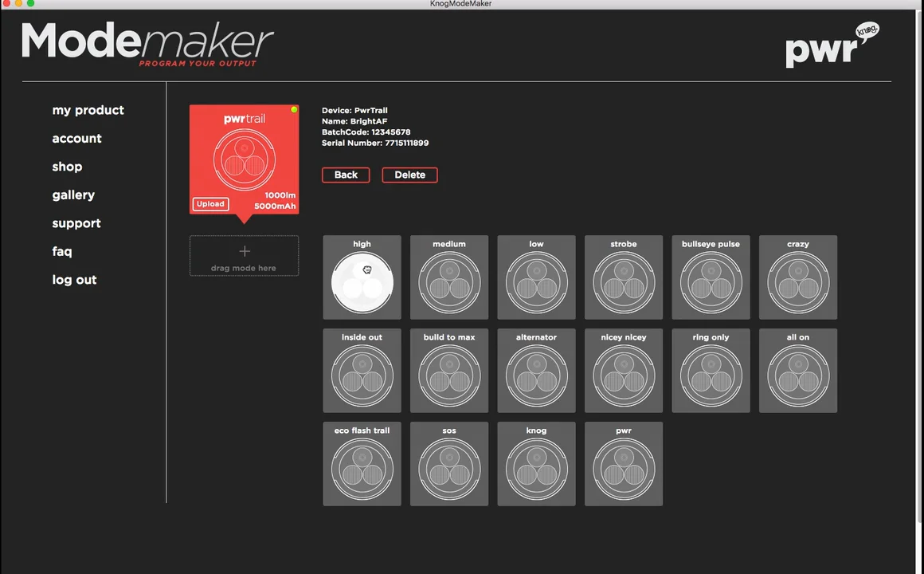924x574 pixels.
Task: Click the Name: BrightAF text
Action: (x=354, y=121)
